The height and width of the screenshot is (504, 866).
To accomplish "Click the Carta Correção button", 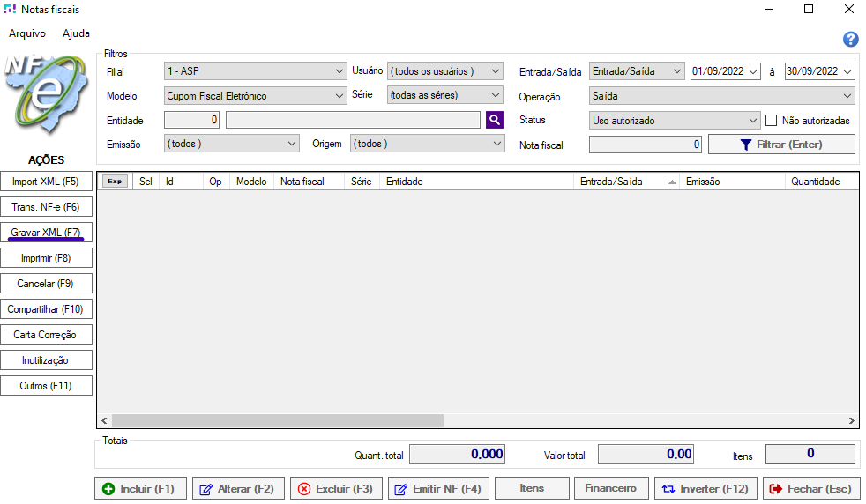I will [x=46, y=335].
